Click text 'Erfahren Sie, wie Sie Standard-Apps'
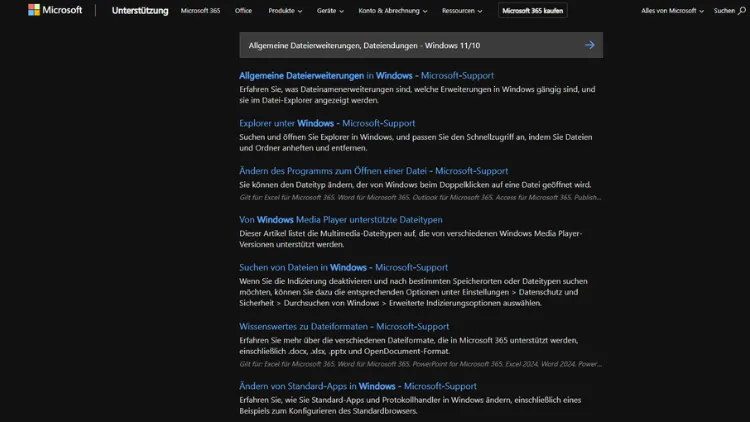 [x=410, y=405]
